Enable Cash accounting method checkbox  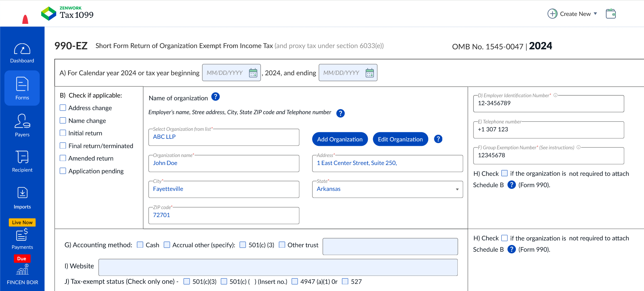(140, 245)
